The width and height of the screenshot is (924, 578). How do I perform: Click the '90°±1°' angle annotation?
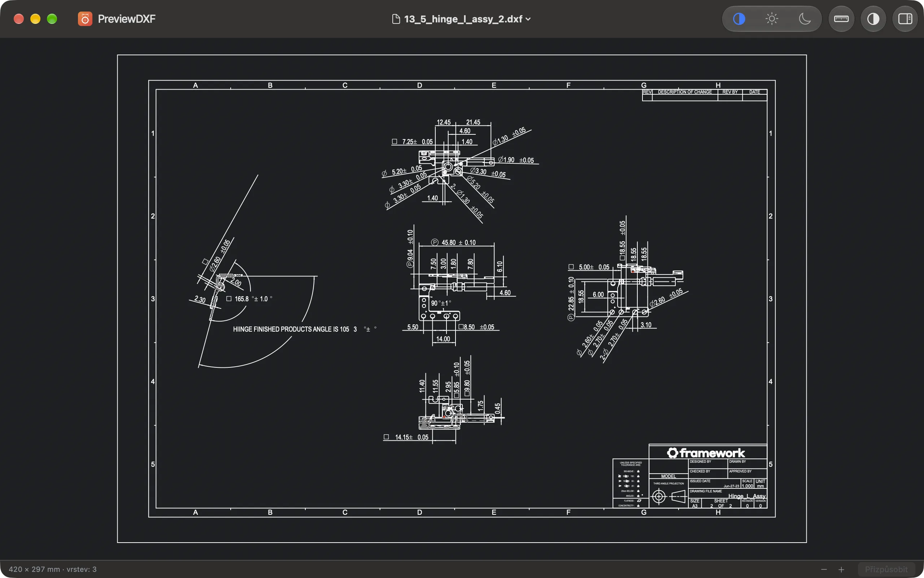[x=441, y=303]
